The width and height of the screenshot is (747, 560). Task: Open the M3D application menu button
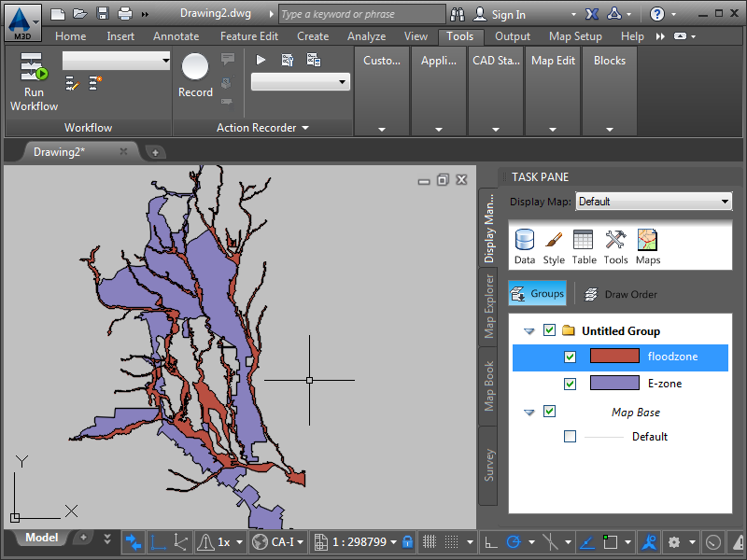21,20
